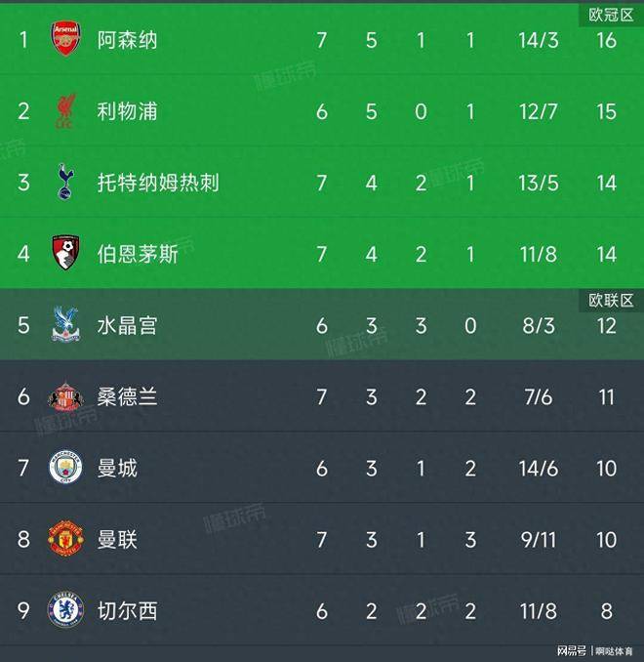Click the Manchester United crest icon
The width and height of the screenshot is (644, 662).
66,540
